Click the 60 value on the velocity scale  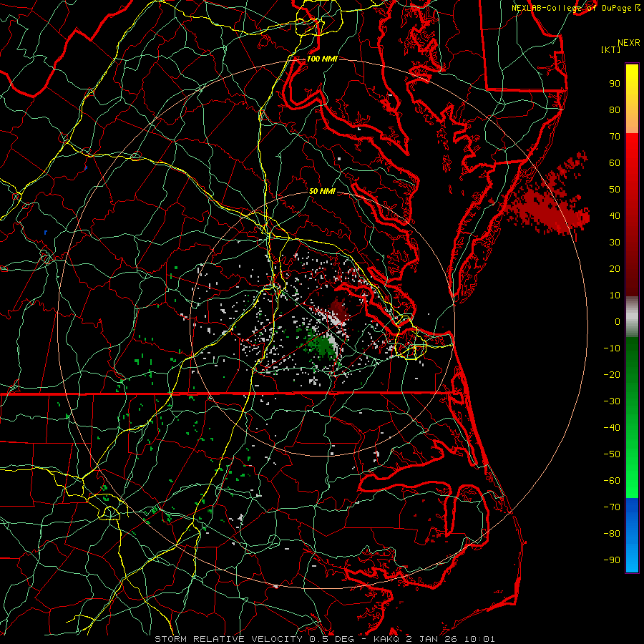[x=615, y=163]
